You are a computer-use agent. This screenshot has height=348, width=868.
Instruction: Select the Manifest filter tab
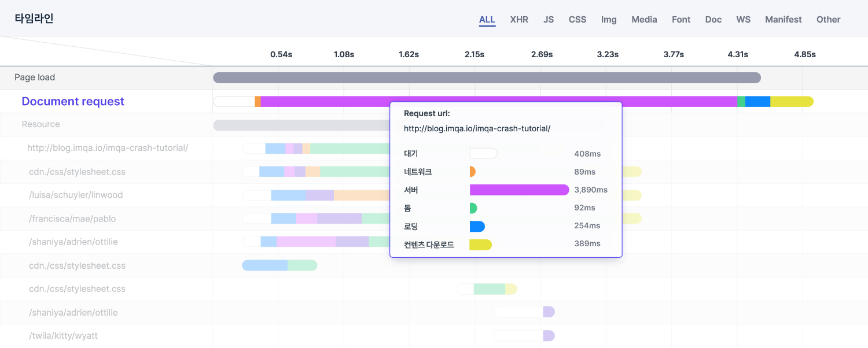point(784,20)
